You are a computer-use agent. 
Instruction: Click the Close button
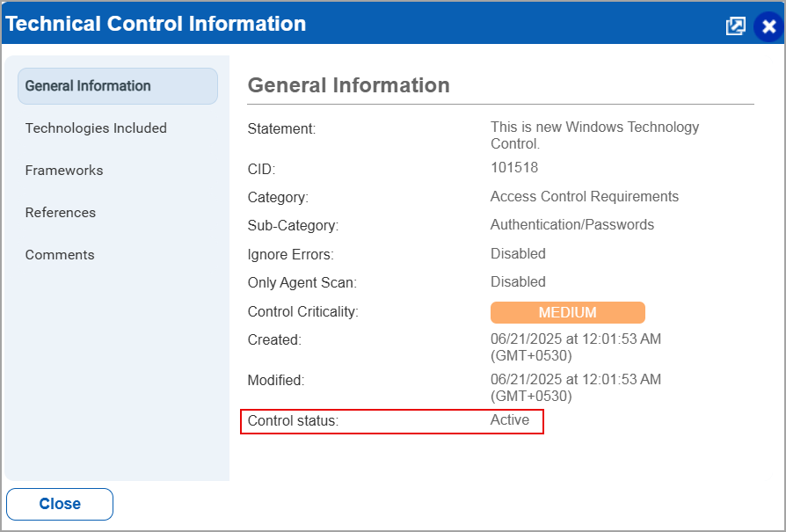pyautogui.click(x=60, y=504)
